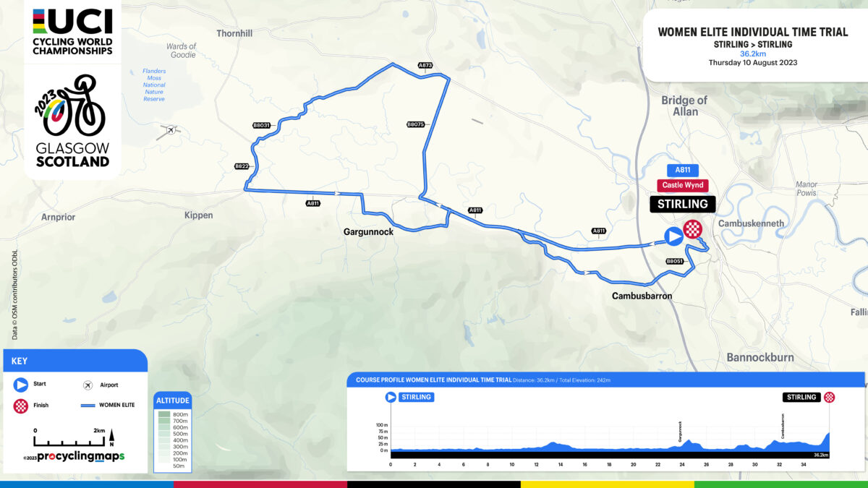Click the KEY panel header
Viewport: 868px width, 488px height.
(75, 360)
